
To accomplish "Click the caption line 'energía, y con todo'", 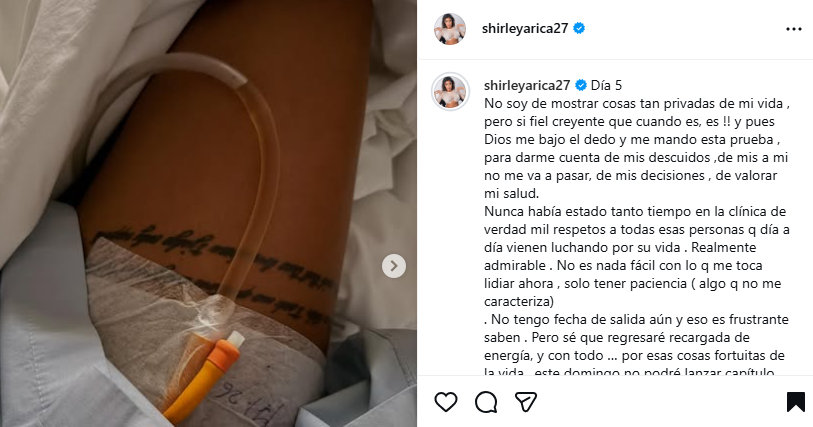I will coord(634,355).
